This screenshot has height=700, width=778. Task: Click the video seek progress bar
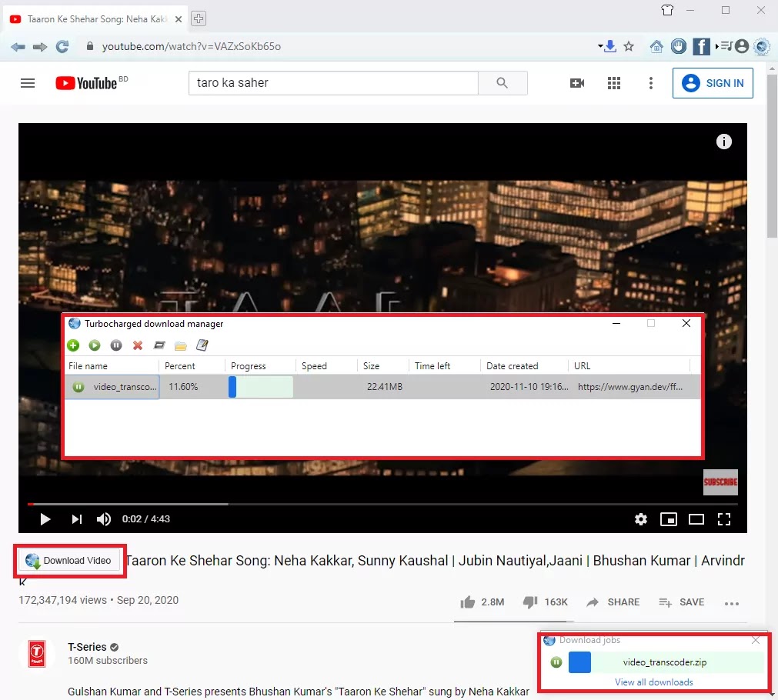pos(382,504)
